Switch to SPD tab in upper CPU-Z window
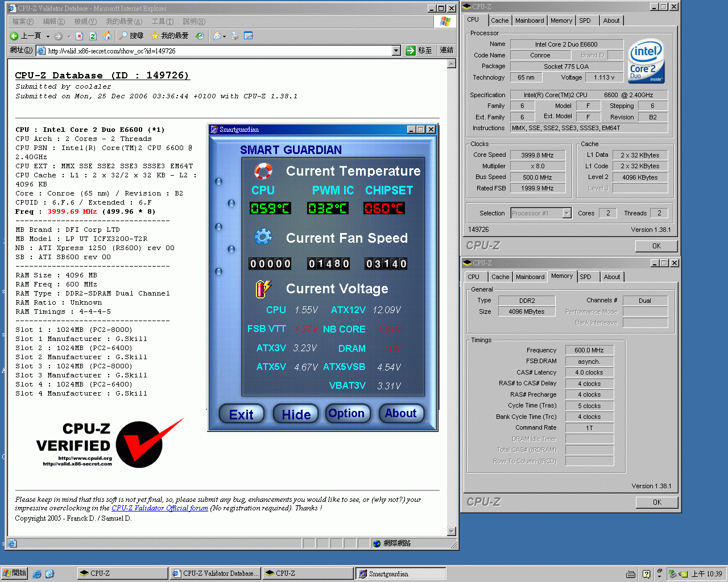Screen dimensions: 728x582 click(585, 20)
